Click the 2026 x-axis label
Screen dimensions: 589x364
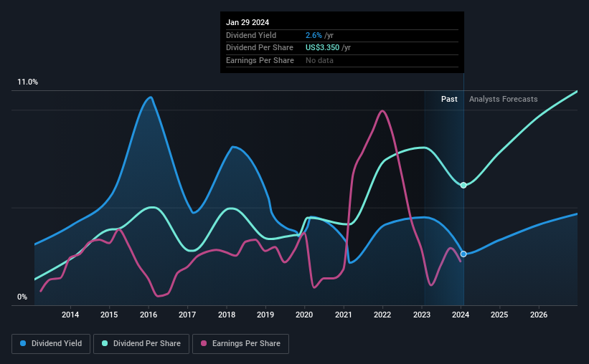[x=539, y=315]
